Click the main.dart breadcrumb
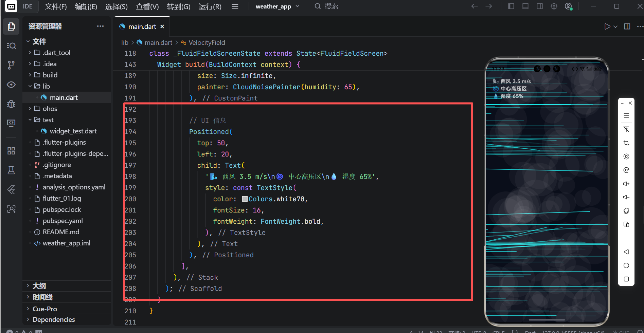This screenshot has width=644, height=333. [158, 42]
